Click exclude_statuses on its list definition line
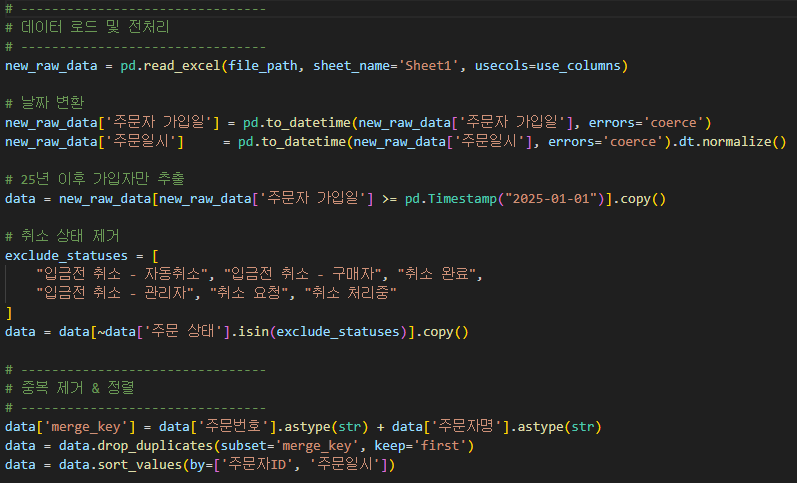797x483 pixels. 66,256
